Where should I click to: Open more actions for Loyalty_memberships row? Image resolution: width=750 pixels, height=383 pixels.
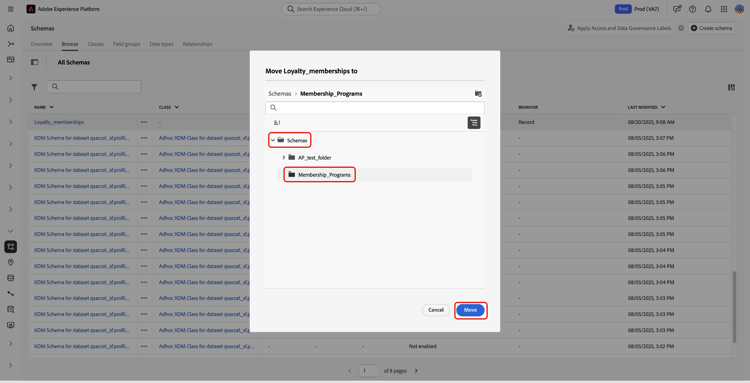tap(144, 122)
